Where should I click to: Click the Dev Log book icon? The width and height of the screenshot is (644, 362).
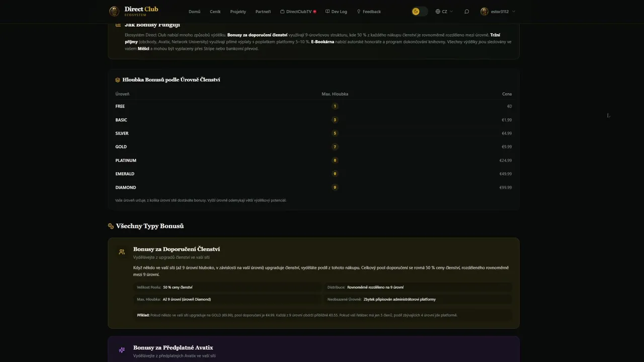328,12
